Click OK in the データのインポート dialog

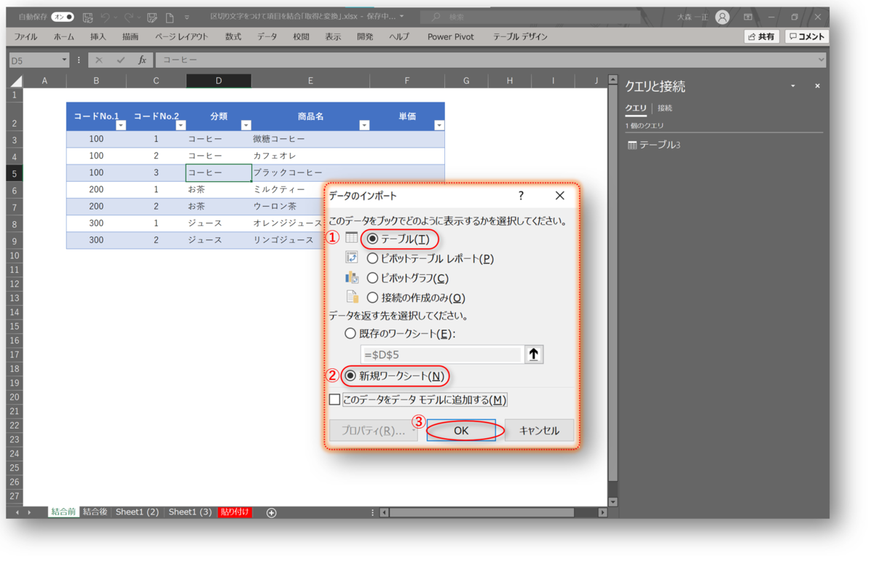461,431
